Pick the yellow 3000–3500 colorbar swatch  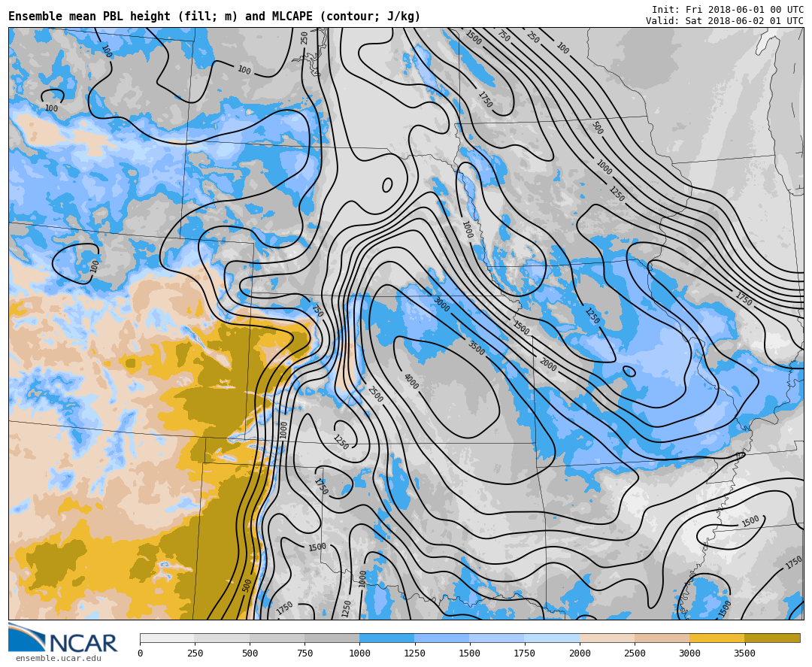(717, 638)
